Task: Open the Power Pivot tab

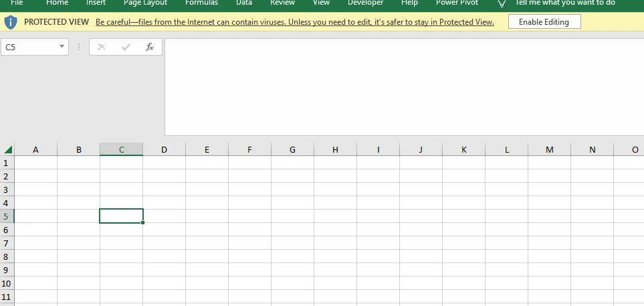Action: 457,3
